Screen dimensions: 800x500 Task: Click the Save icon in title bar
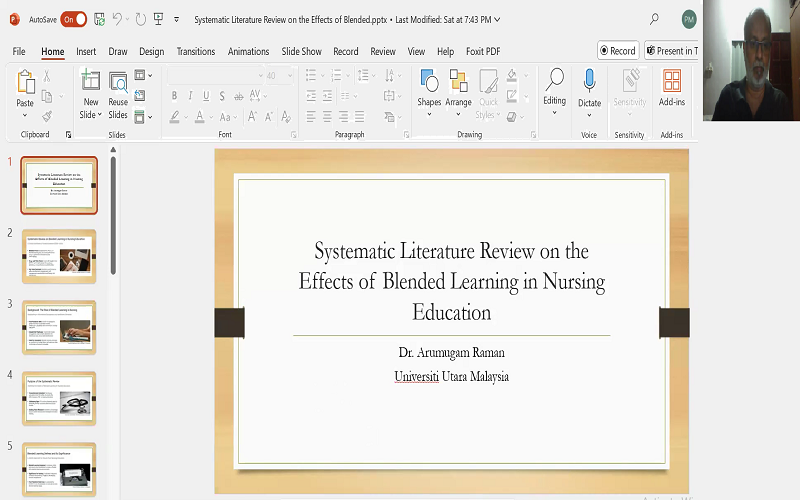[x=99, y=19]
